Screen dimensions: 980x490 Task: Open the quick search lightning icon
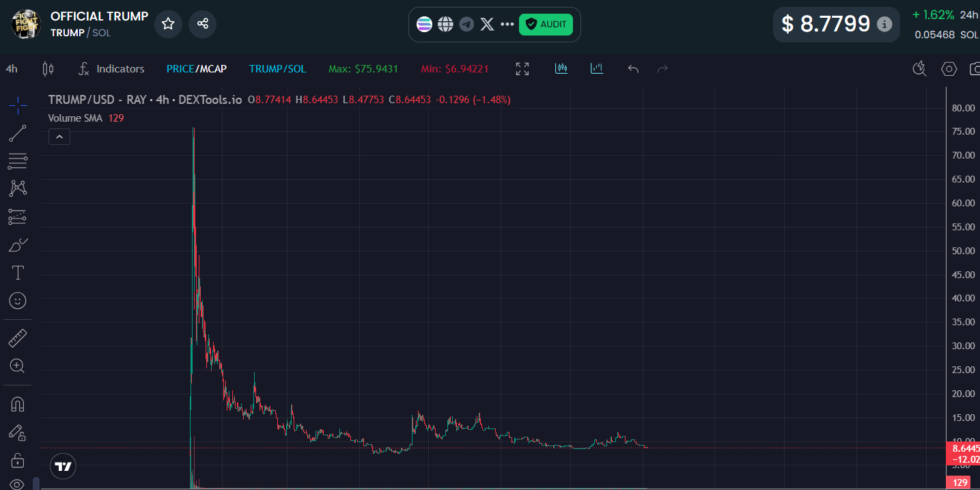[x=919, y=68]
